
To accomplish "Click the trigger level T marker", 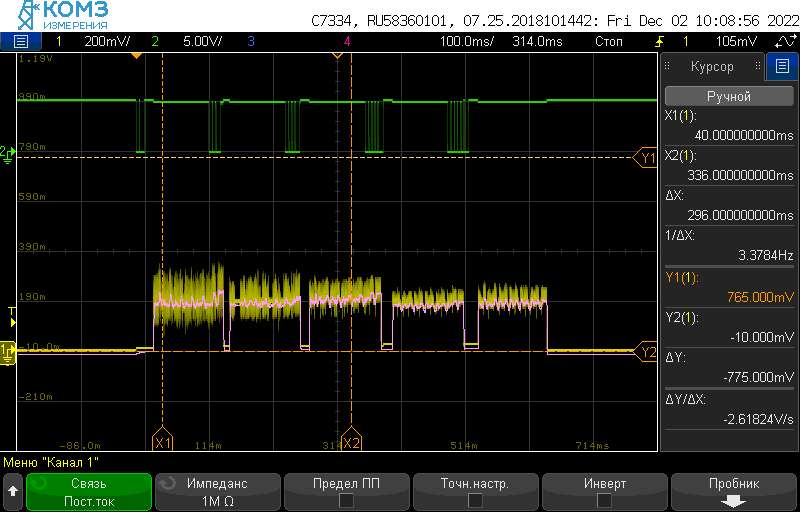I will click(x=12, y=317).
